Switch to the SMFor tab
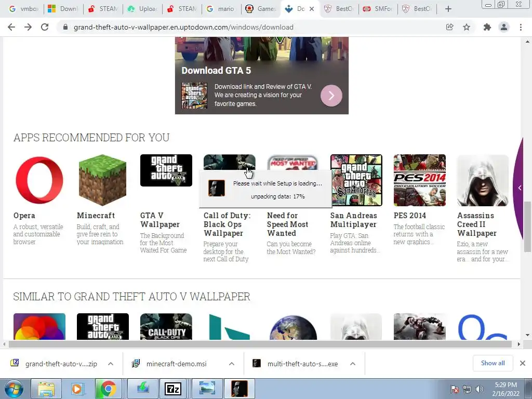Screen dimensions: 532x399 tap(378, 9)
